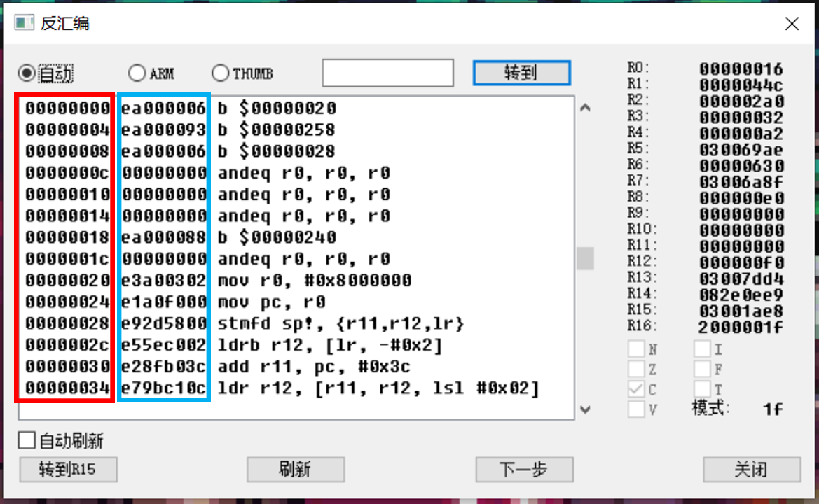Click the 关闭 button

point(752,470)
